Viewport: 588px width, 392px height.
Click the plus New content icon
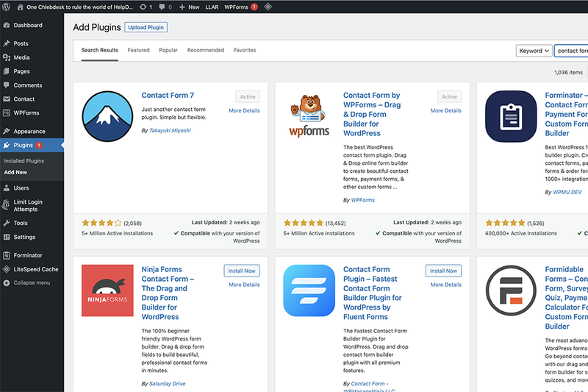182,7
